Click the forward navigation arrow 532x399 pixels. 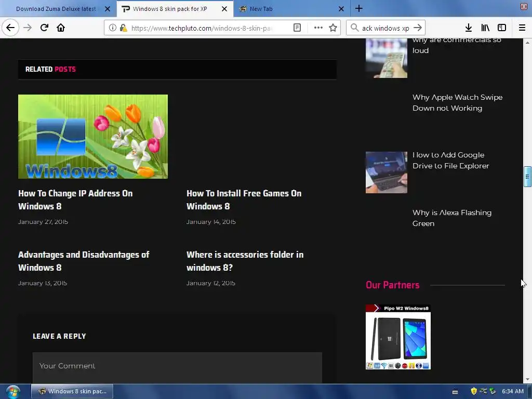(28, 28)
